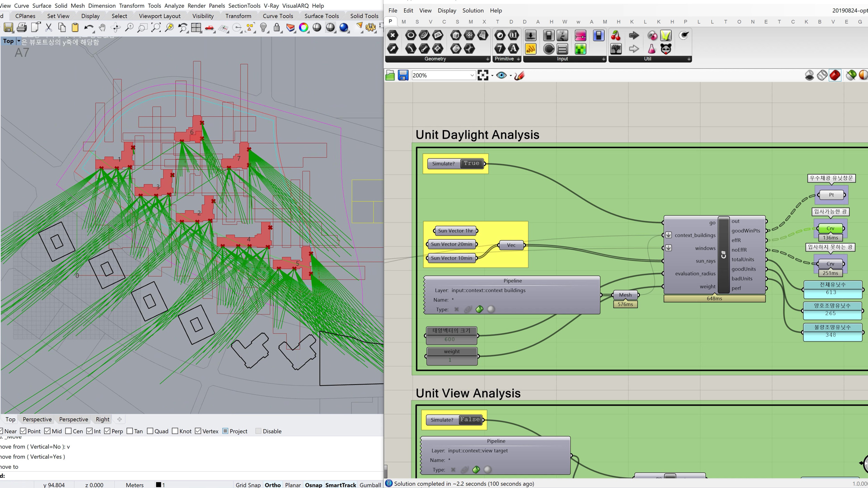
Task: Expand the Geometry panel plus arrow
Action: tap(487, 59)
